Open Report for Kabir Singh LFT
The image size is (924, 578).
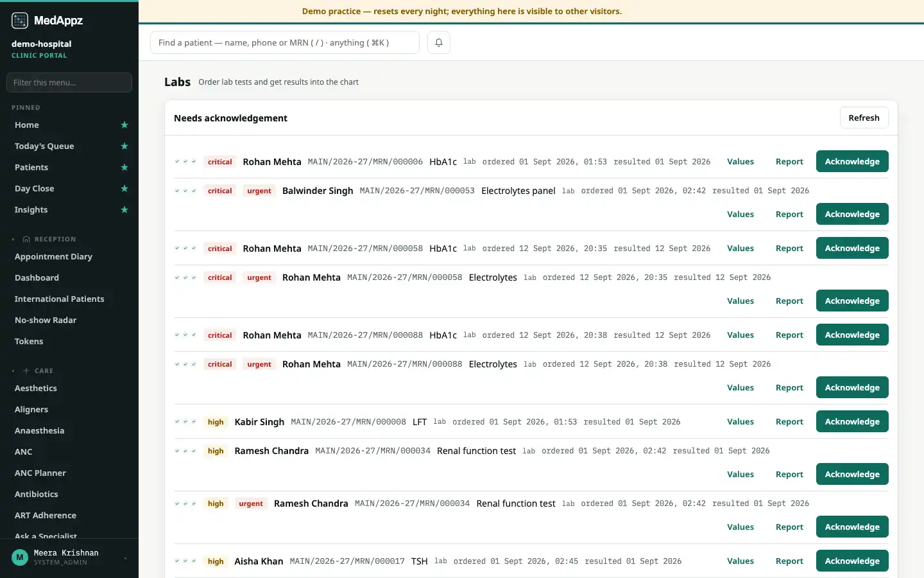pyautogui.click(x=789, y=422)
